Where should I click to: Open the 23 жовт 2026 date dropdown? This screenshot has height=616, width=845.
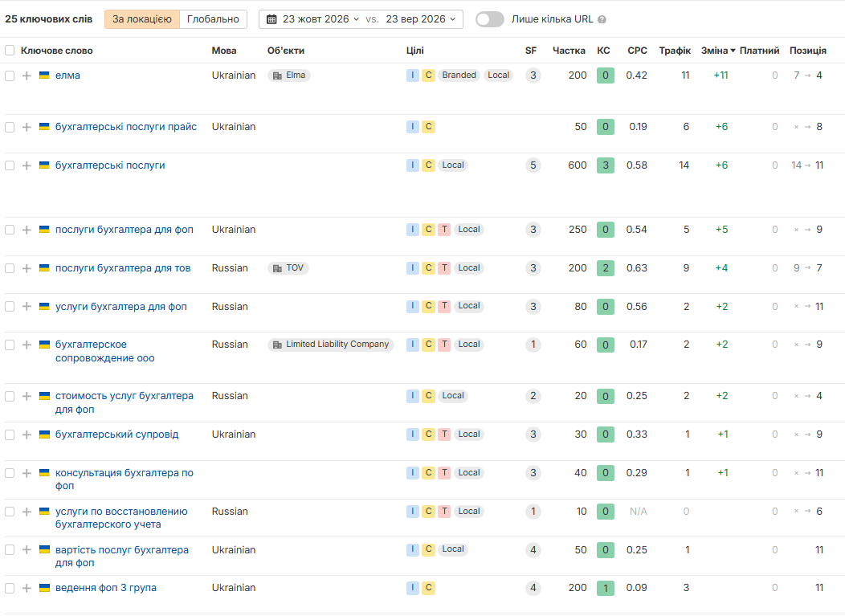pyautogui.click(x=321, y=19)
